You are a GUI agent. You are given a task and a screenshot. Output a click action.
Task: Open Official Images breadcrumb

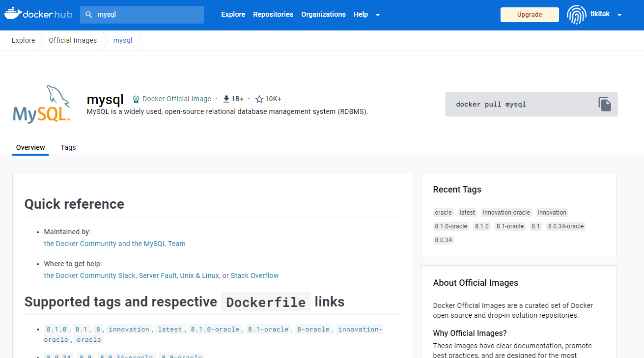73,40
